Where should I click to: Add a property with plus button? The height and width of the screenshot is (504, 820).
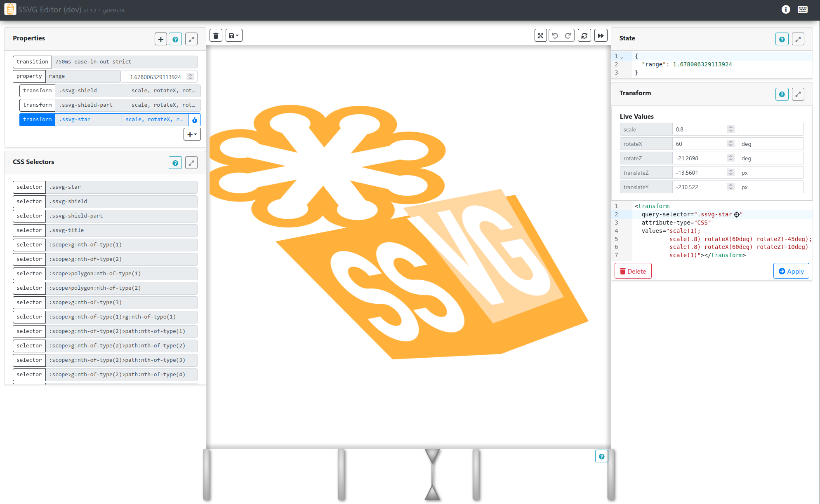click(x=161, y=39)
